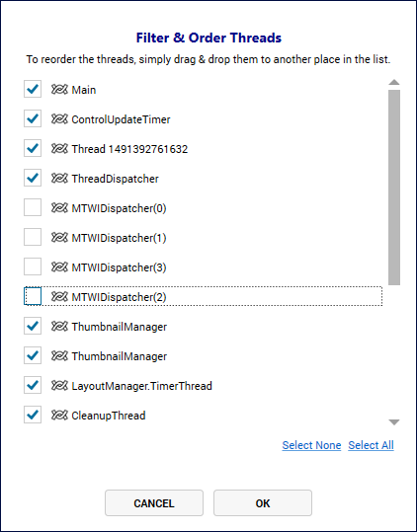Screen dimensions: 417x532
Task: Select the first ThumbnailManager list entry
Action: [203, 326]
